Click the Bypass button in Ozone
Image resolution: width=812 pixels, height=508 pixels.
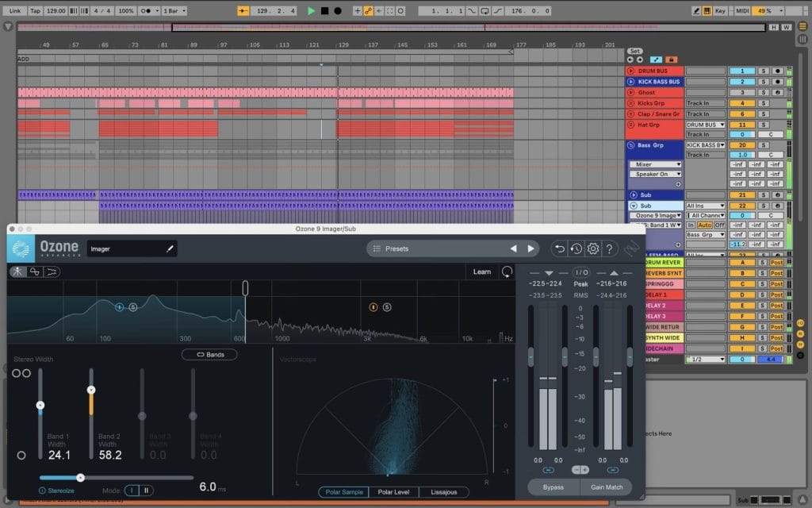553,487
